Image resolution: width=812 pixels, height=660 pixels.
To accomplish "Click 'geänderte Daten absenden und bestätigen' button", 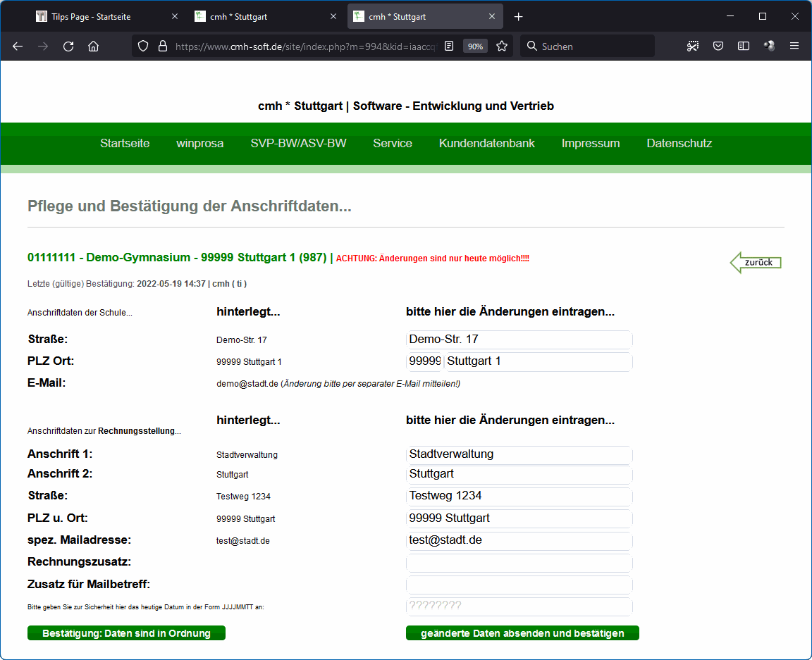I will click(522, 633).
